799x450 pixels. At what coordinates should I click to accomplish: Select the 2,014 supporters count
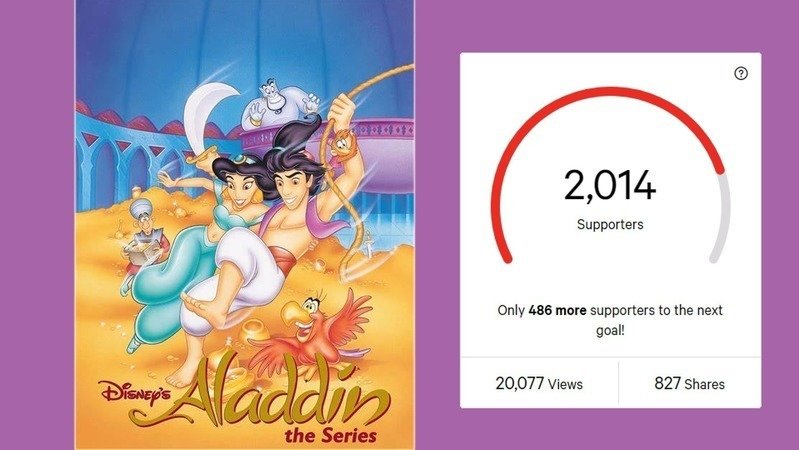point(610,186)
